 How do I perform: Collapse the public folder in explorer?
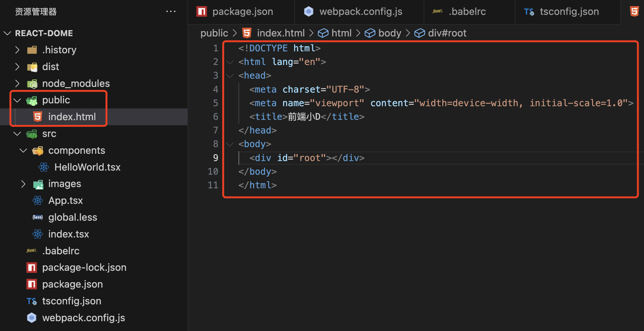tap(17, 100)
